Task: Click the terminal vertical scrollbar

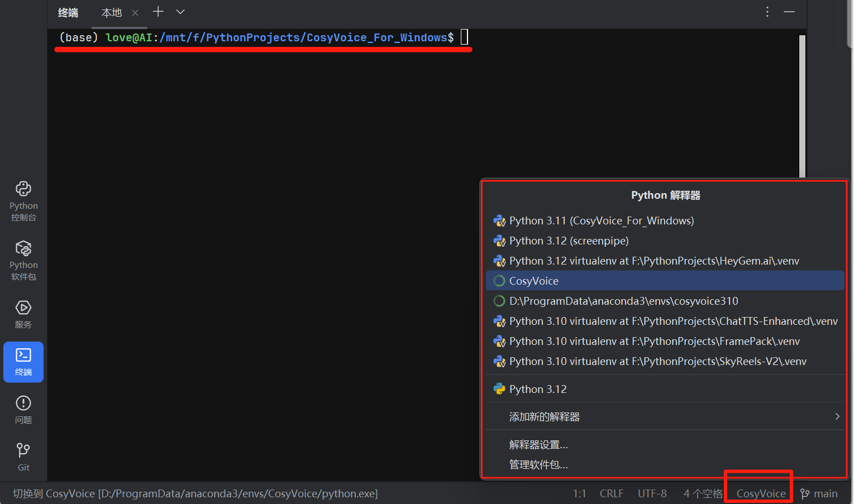Action: (x=803, y=106)
